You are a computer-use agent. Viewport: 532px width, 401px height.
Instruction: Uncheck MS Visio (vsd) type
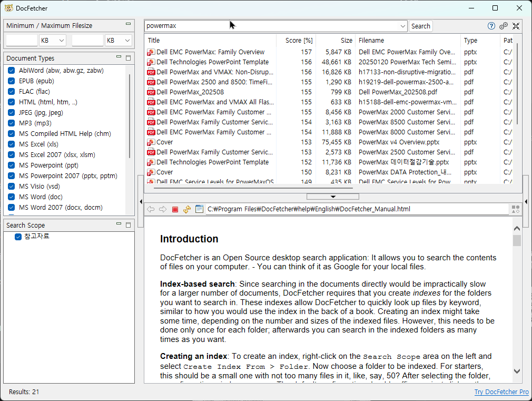point(11,187)
